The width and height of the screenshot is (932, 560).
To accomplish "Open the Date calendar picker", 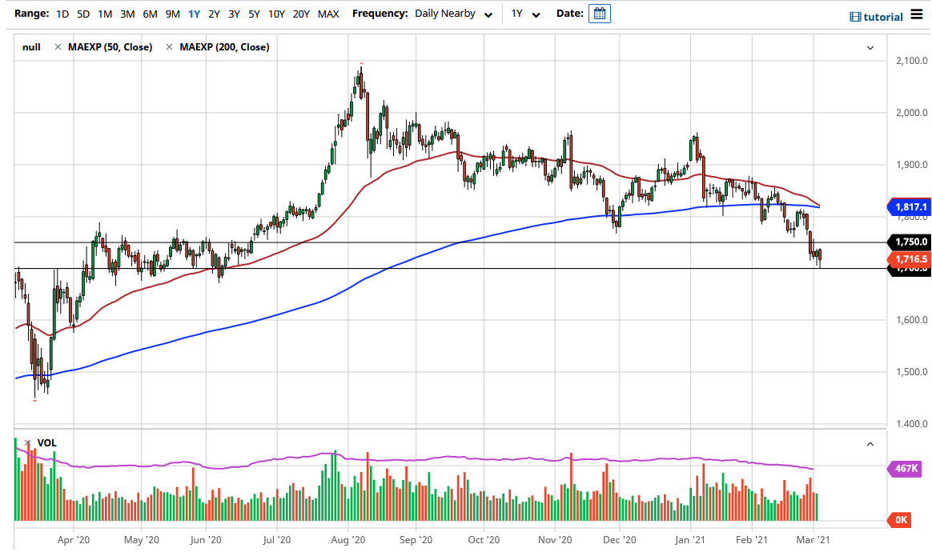I will pyautogui.click(x=599, y=14).
